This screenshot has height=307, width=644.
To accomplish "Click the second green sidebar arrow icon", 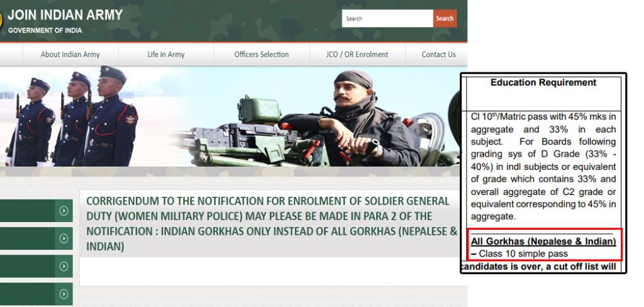I will [x=64, y=238].
